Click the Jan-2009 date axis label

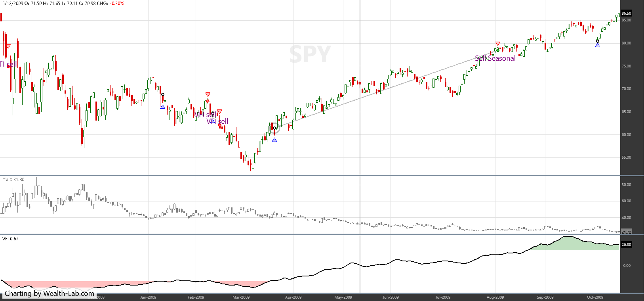point(149,297)
